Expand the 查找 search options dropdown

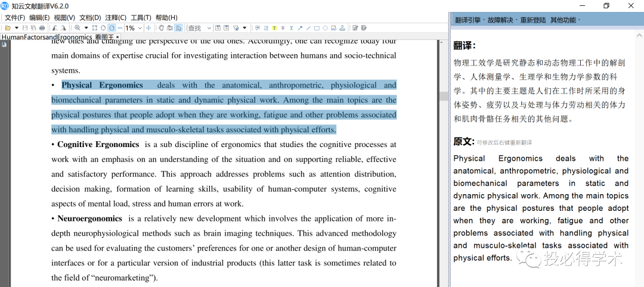[x=209, y=28]
